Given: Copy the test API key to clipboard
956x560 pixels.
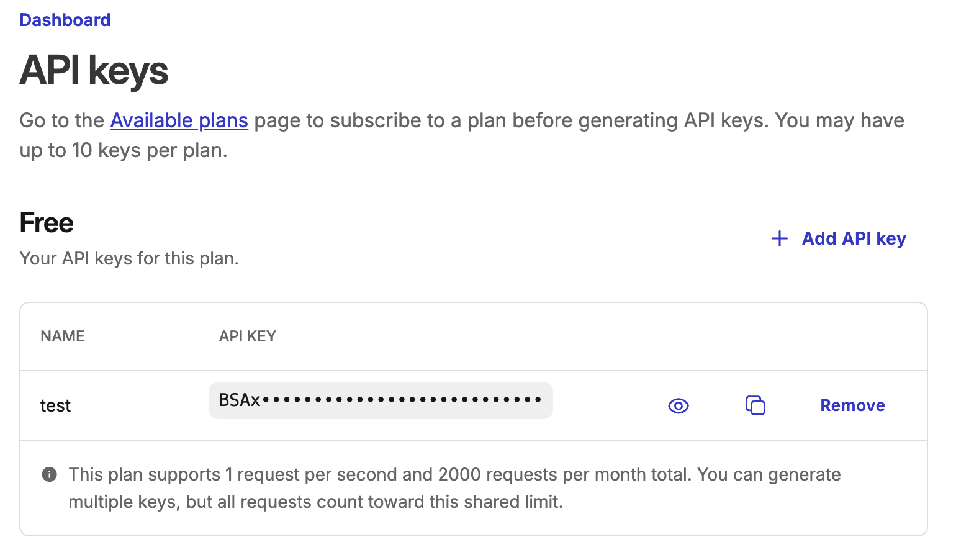Looking at the screenshot, I should click(x=755, y=405).
